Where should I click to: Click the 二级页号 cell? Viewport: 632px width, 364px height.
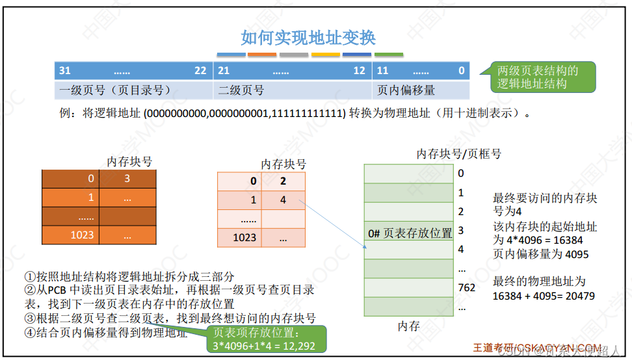coord(292,90)
